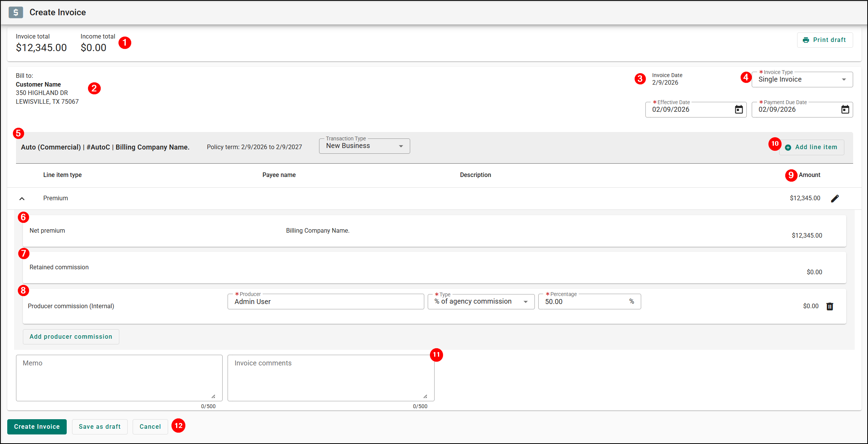868x444 pixels.
Task: Click into the Invoice comments field
Action: pyautogui.click(x=331, y=378)
